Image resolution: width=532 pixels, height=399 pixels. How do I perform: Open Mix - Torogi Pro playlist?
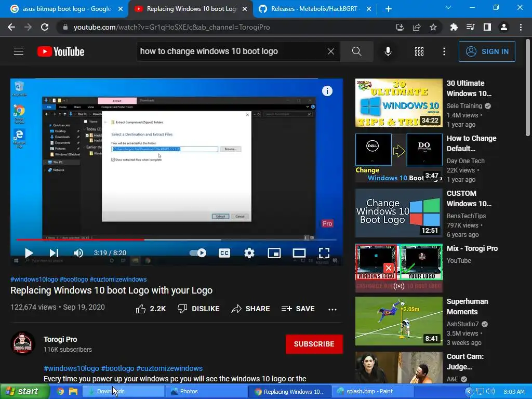coord(398,268)
